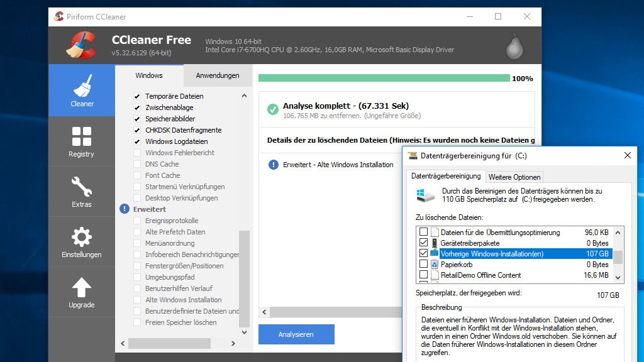
Task: Click the Erweitert group heading
Action: [x=150, y=209]
